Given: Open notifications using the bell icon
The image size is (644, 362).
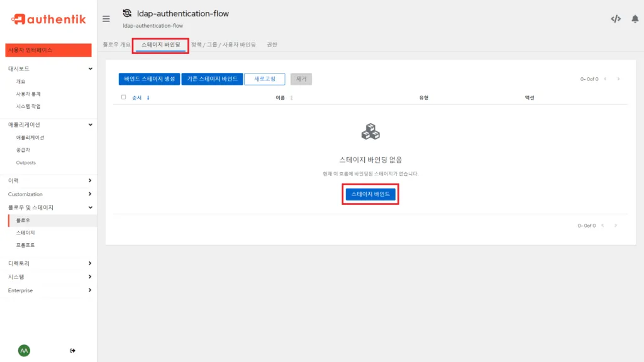Looking at the screenshot, I should coord(635,19).
